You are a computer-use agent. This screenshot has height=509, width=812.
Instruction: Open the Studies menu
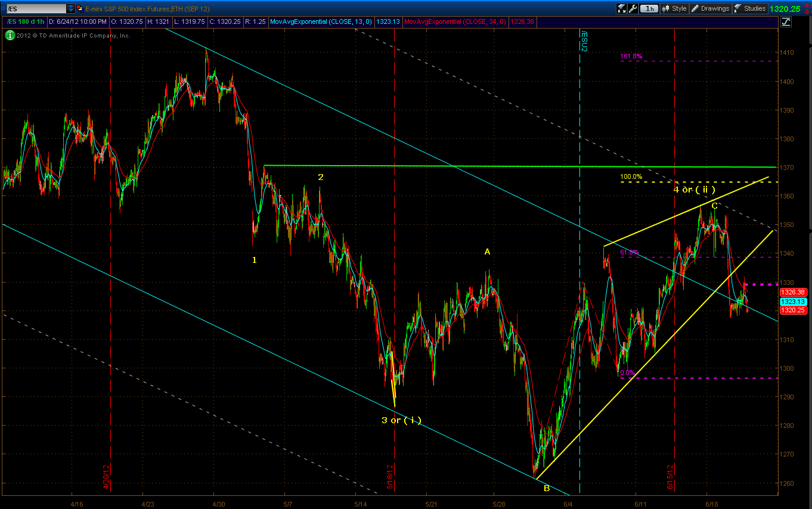click(x=750, y=8)
